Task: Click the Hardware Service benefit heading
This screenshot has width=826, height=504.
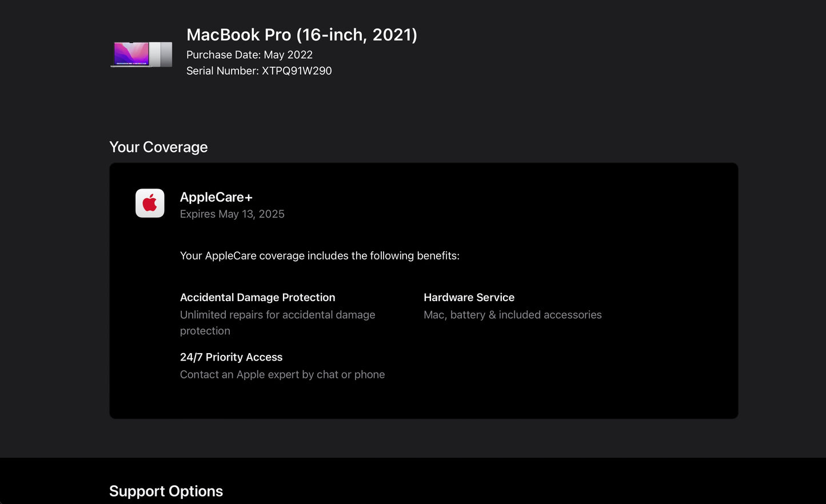Action: coord(469,297)
